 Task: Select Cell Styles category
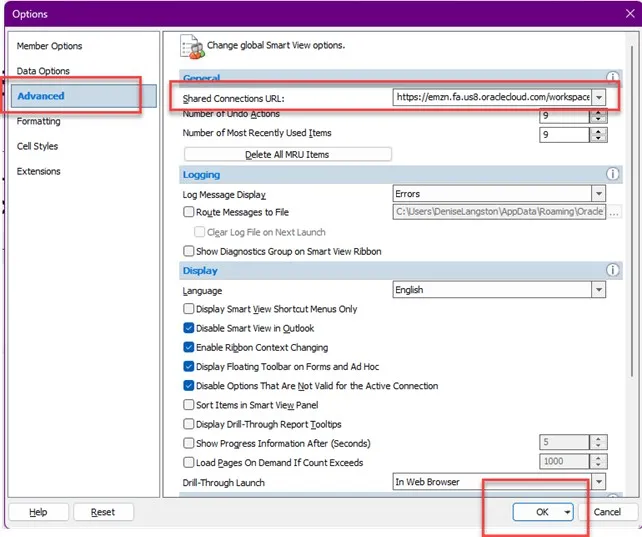tap(37, 146)
